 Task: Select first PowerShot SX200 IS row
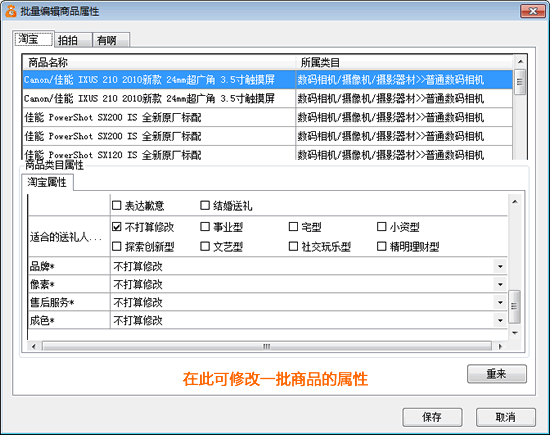pyautogui.click(x=159, y=118)
